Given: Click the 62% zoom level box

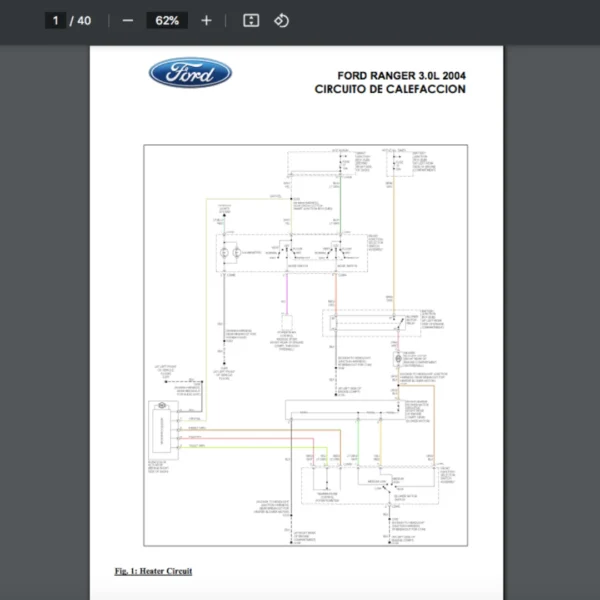Looking at the screenshot, I should click(166, 20).
